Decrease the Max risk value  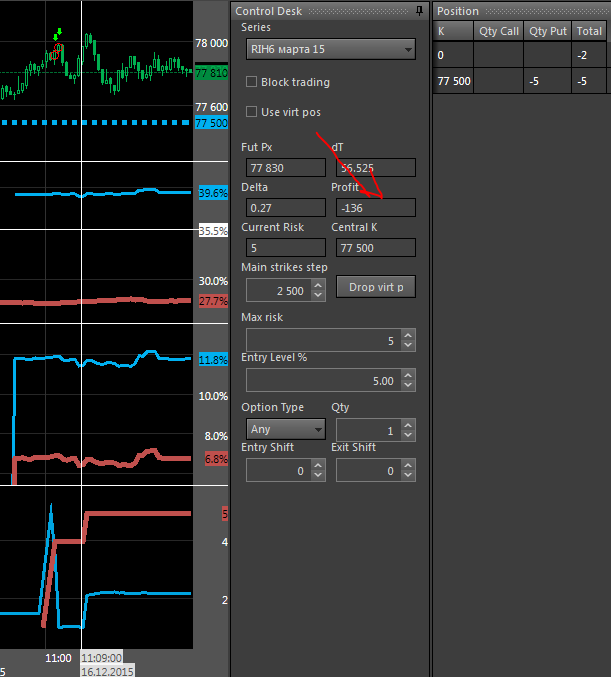[x=408, y=345]
